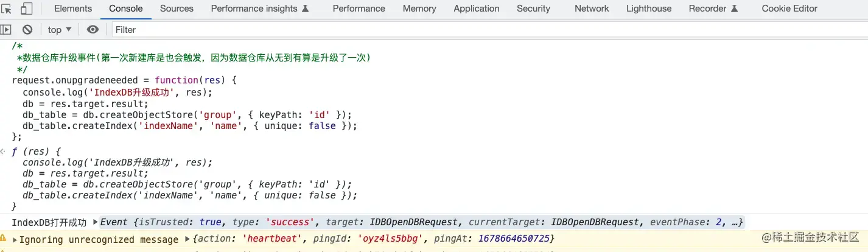Open the Memory tab
Viewport: 868px width, 252px height.
419,9
